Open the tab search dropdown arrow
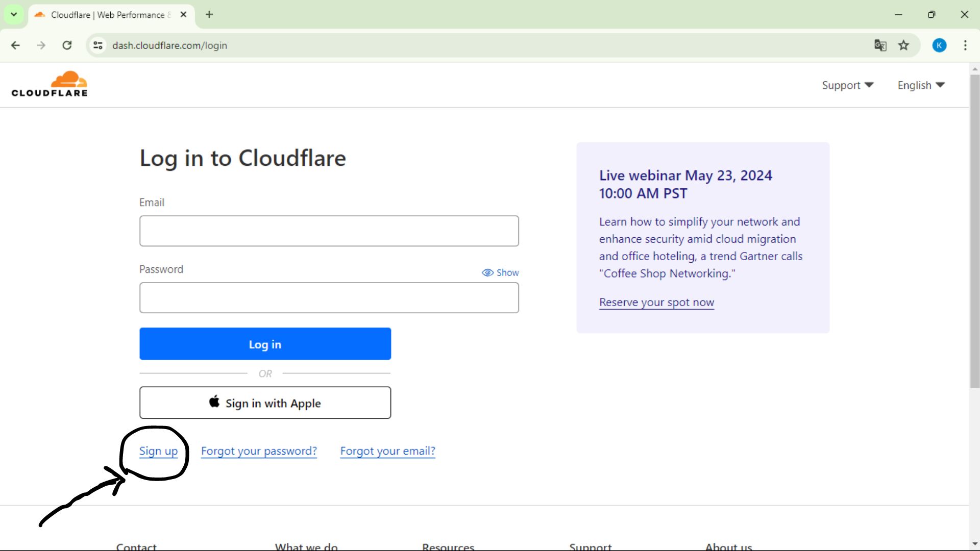 click(14, 14)
